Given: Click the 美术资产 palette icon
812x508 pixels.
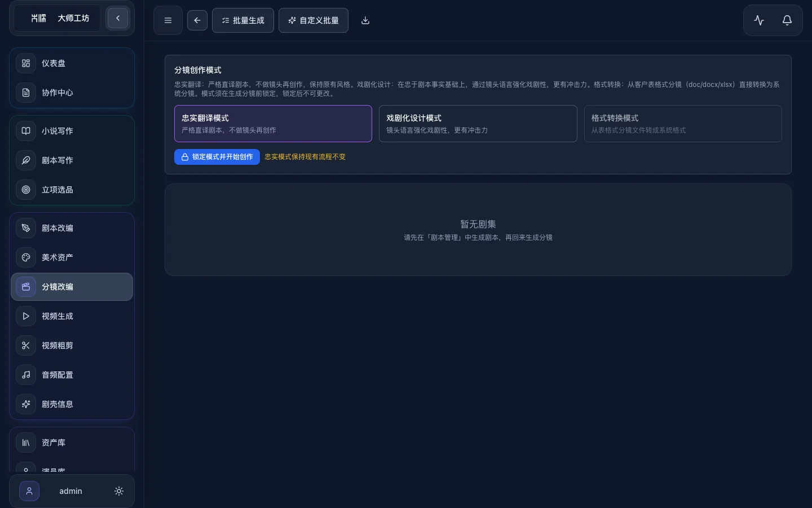Looking at the screenshot, I should point(26,257).
